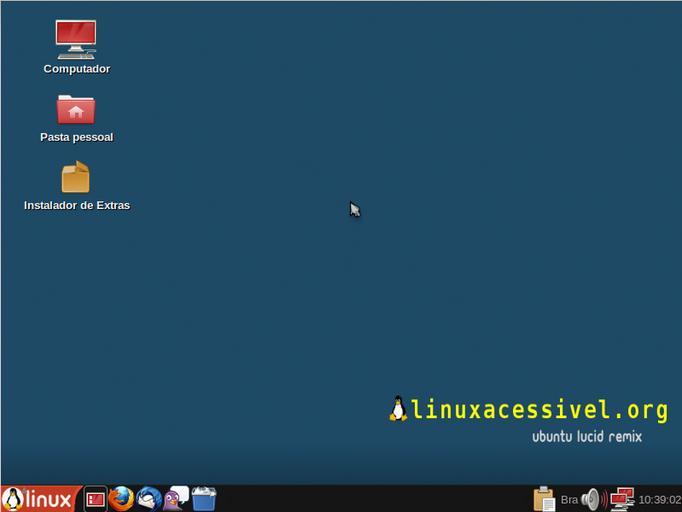Click the Computador icon label text
This screenshot has height=512, width=682.
coord(77,69)
